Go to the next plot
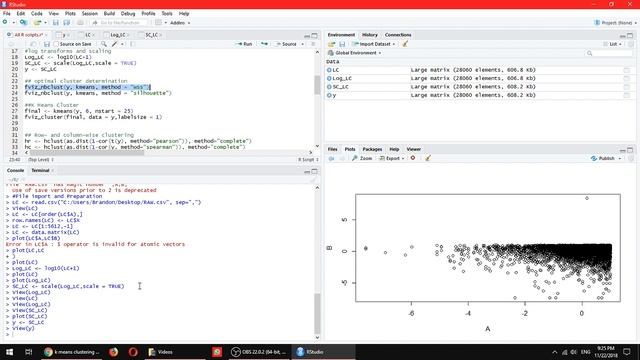 (x=342, y=158)
